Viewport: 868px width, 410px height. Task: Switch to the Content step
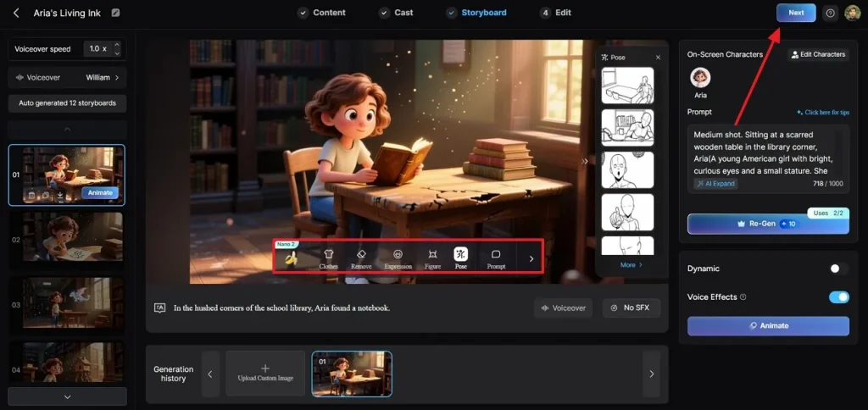pyautogui.click(x=321, y=13)
